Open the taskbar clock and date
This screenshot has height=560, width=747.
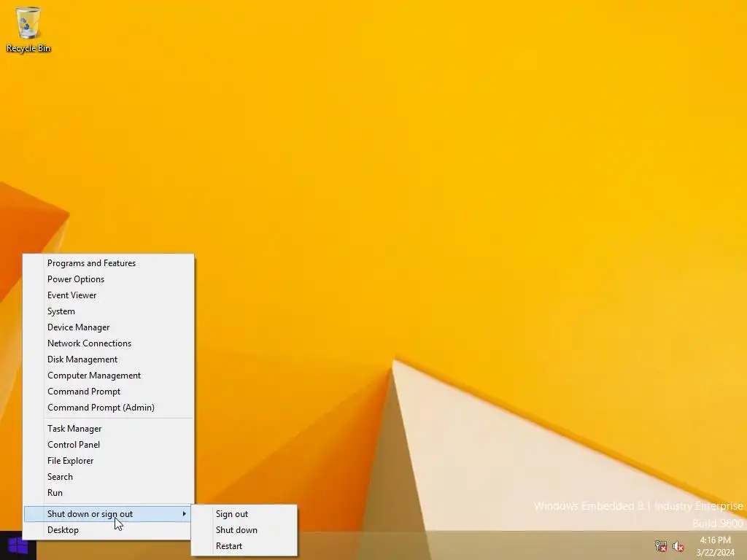click(715, 546)
